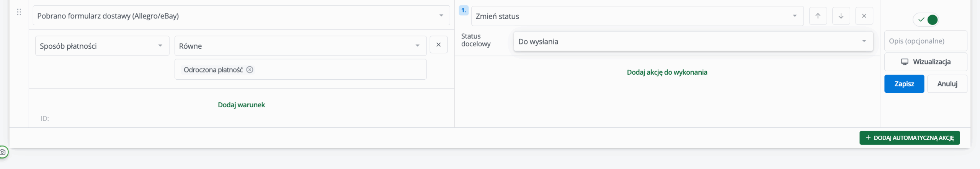Move action up with arrow icon

point(818,16)
